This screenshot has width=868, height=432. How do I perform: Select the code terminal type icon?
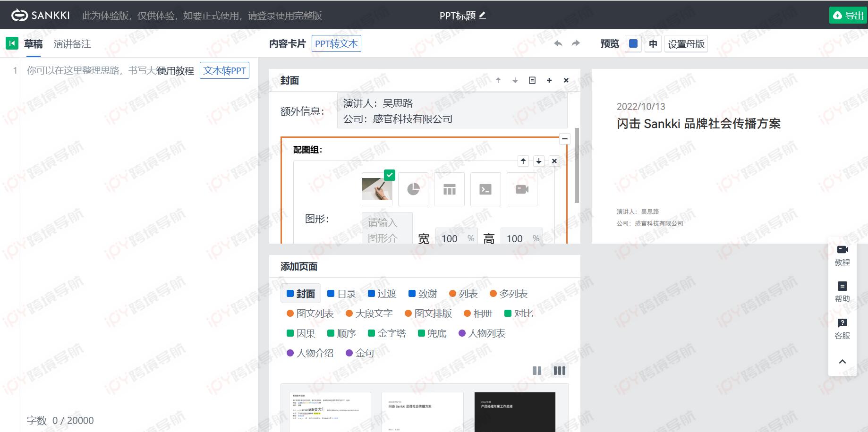click(x=485, y=189)
